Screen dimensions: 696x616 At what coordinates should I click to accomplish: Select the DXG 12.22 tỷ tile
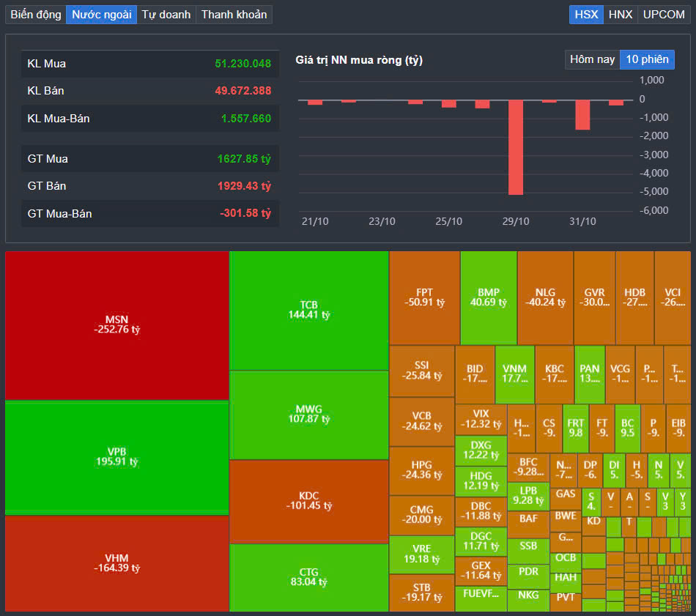tap(481, 450)
